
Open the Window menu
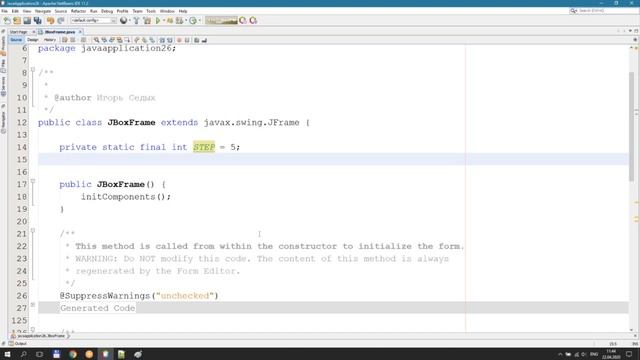[167, 11]
